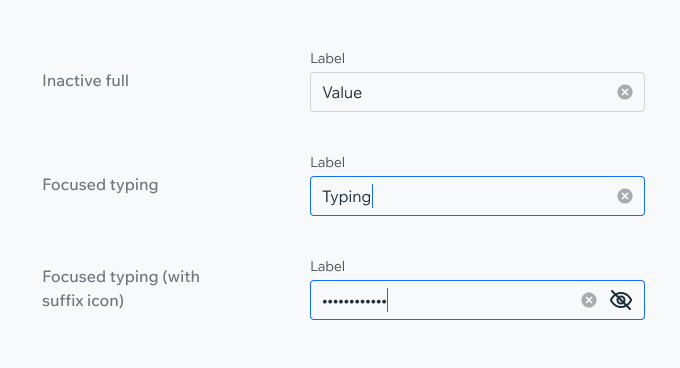Click the Label above the Value field
Screen dimensions: 680x368
click(x=327, y=59)
